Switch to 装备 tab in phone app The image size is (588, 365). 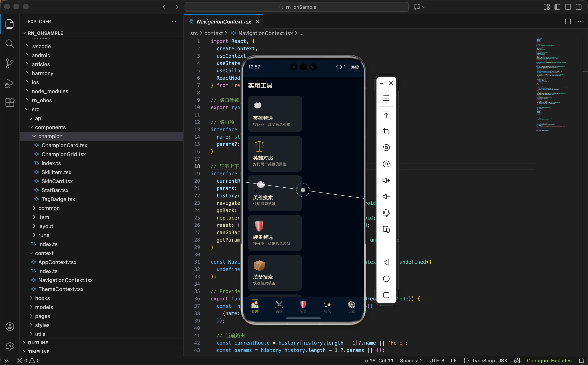point(303,307)
